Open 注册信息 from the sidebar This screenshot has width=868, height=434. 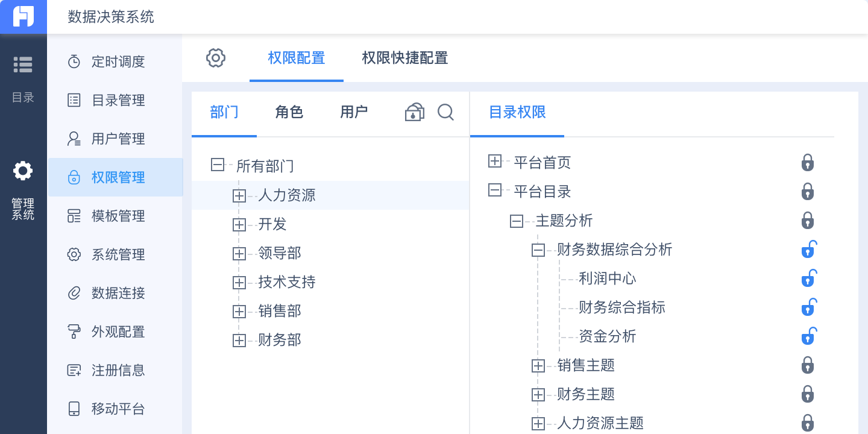[73, 370]
